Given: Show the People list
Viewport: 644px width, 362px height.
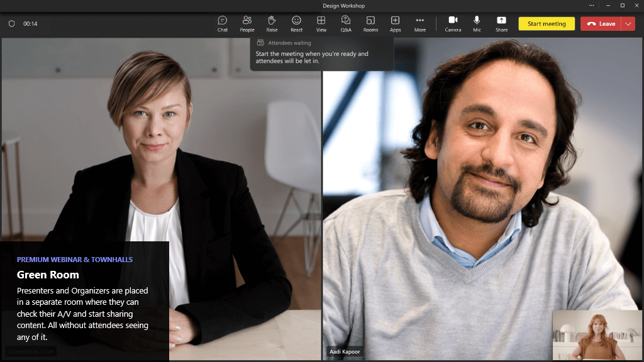Looking at the screenshot, I should click(x=247, y=23).
